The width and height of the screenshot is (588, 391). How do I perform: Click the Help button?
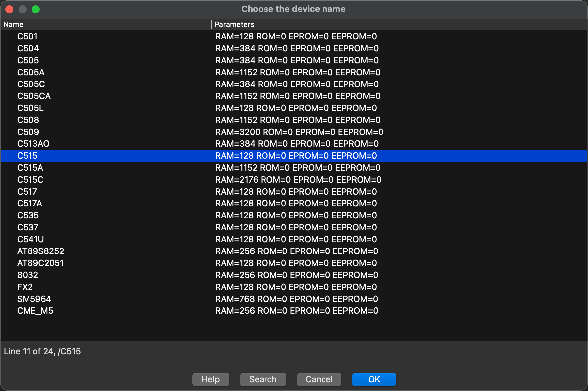(x=210, y=379)
